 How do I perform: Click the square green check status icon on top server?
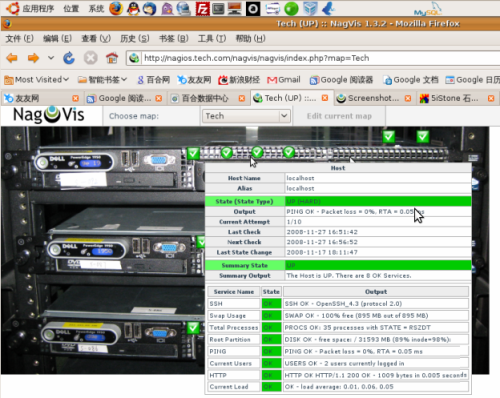click(x=193, y=154)
